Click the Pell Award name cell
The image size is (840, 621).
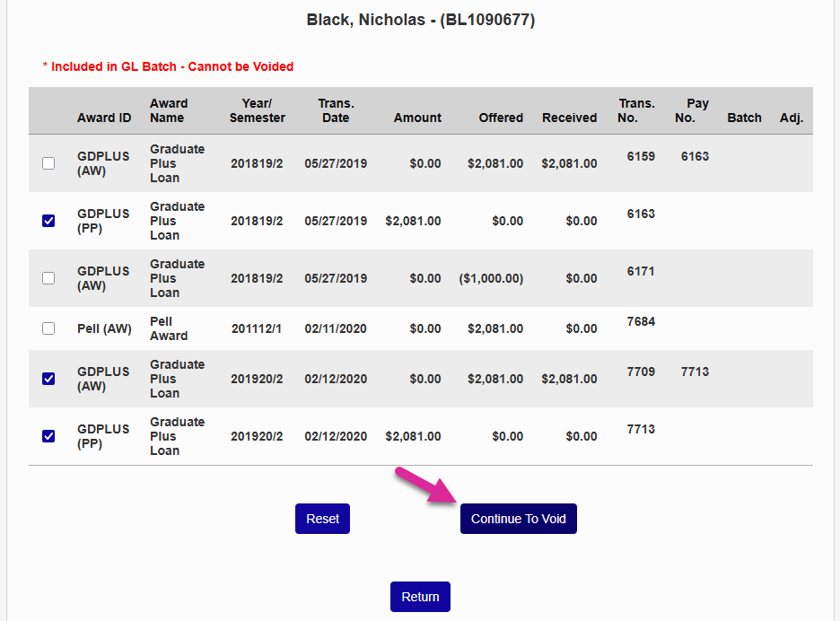169,328
